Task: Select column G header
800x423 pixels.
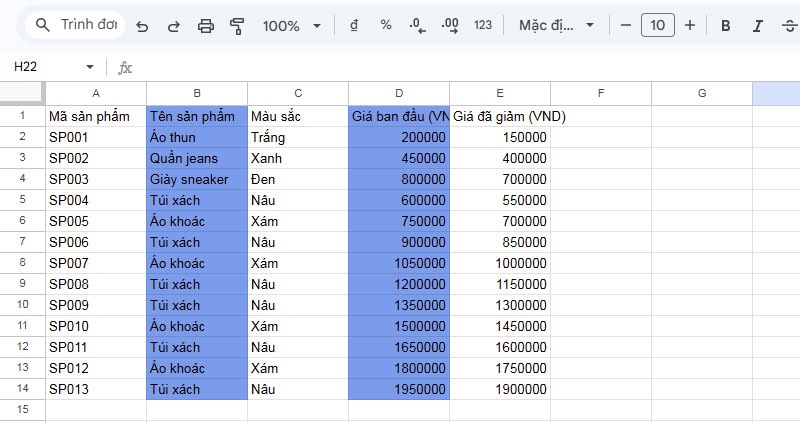Action: (x=702, y=93)
